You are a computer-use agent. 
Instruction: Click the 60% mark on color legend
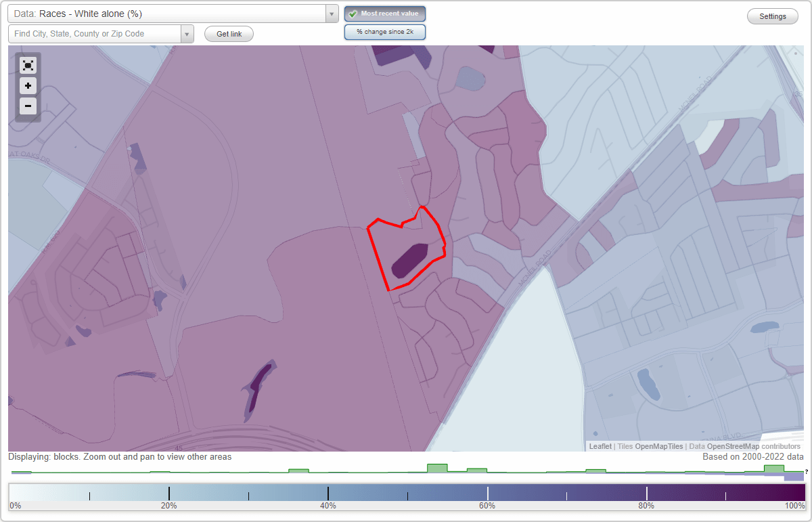click(x=487, y=505)
